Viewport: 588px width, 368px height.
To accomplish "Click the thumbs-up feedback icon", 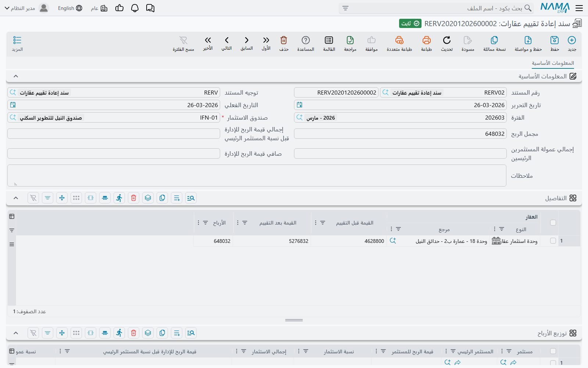I will [119, 8].
